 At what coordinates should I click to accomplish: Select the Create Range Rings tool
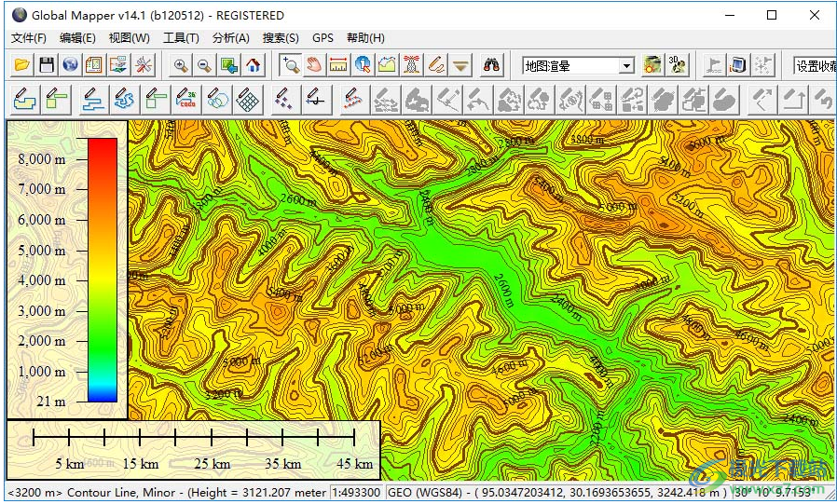217,99
